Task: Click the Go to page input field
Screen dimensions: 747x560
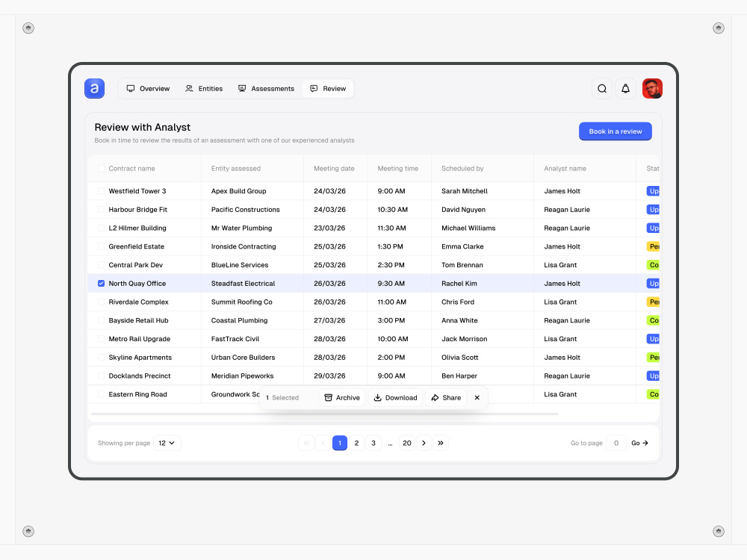Action: [x=616, y=443]
